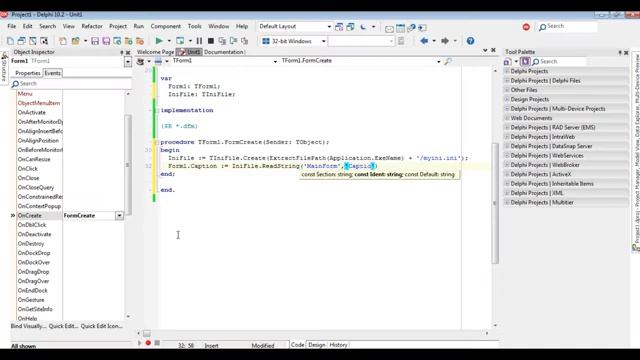Click the Save toolbar icon
The image size is (640, 360).
pyautogui.click(x=95, y=41)
